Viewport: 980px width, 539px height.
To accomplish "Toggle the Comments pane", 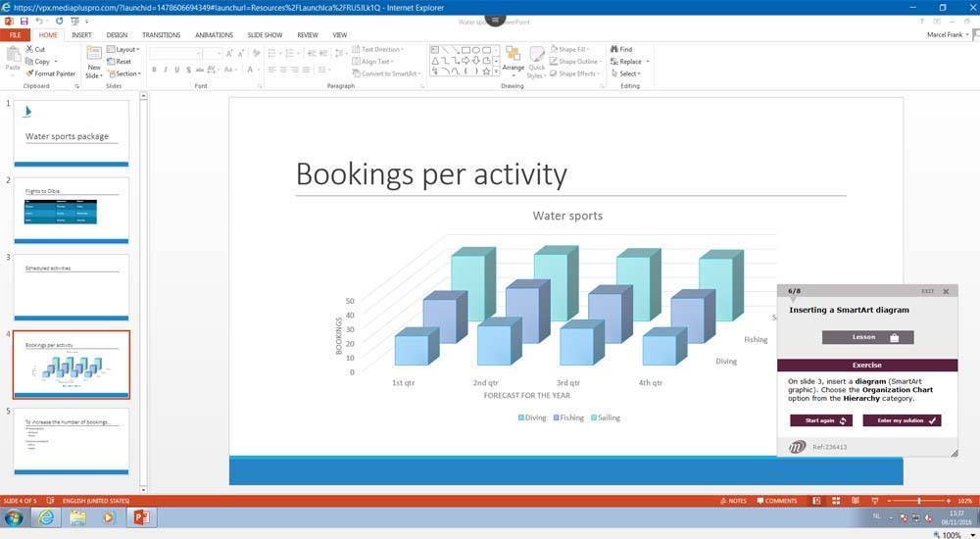I will coord(776,501).
